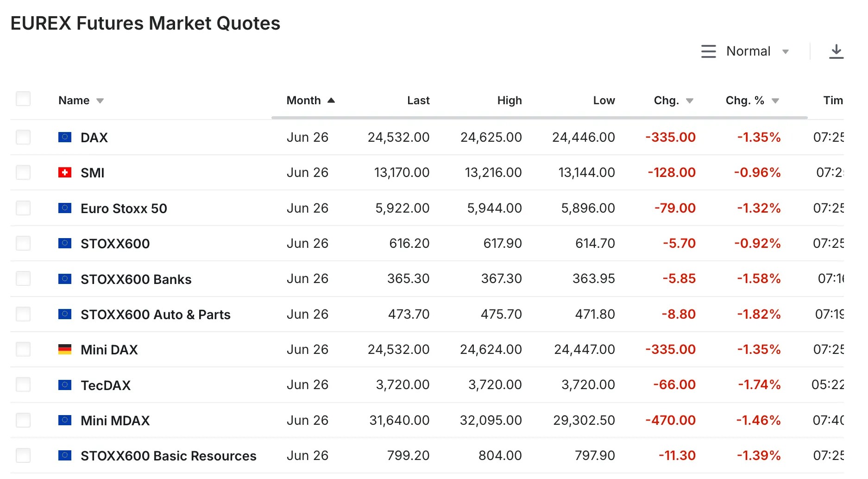The height and width of the screenshot is (479, 868).
Task: Sort by the Last column header
Action: tap(418, 101)
